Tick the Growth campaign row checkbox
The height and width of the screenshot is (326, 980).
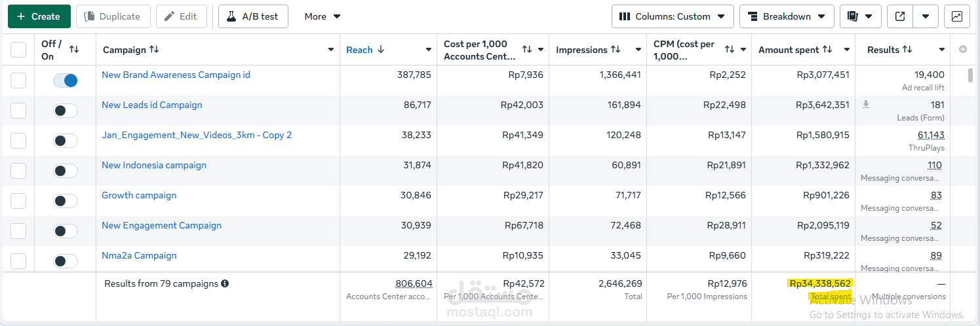pyautogui.click(x=18, y=201)
